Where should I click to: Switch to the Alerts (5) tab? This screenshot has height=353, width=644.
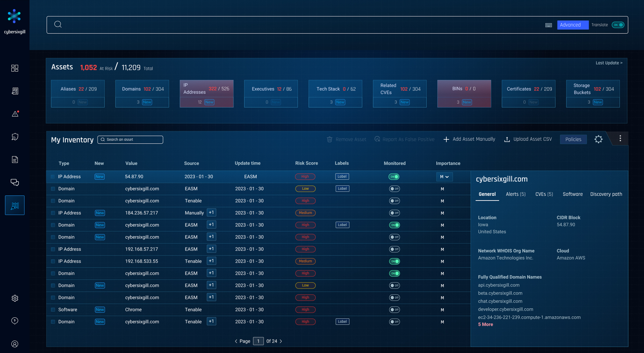click(x=516, y=194)
